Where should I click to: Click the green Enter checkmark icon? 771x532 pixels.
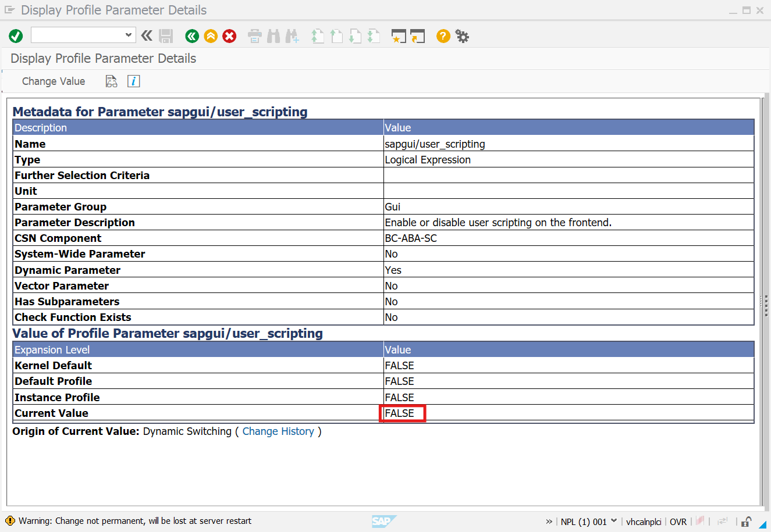click(16, 36)
